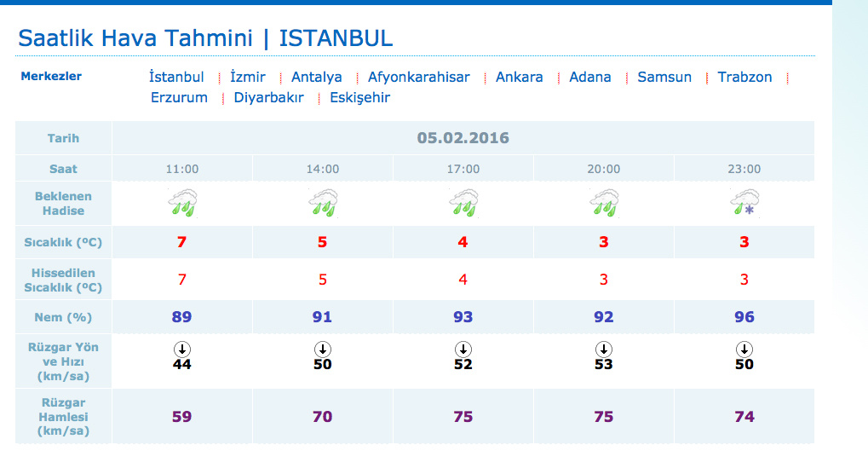The image size is (868, 468).
Task: Select the Adana city link
Action: (x=590, y=77)
